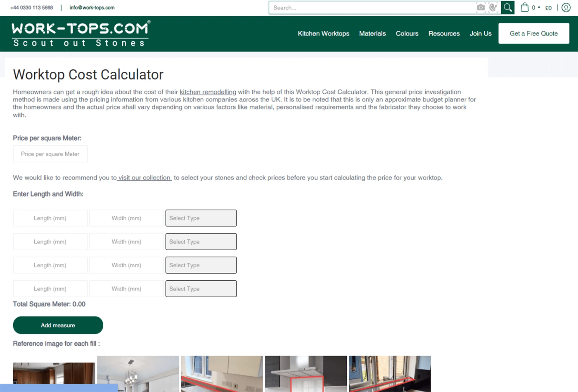Click the visit our collection link

(x=144, y=178)
